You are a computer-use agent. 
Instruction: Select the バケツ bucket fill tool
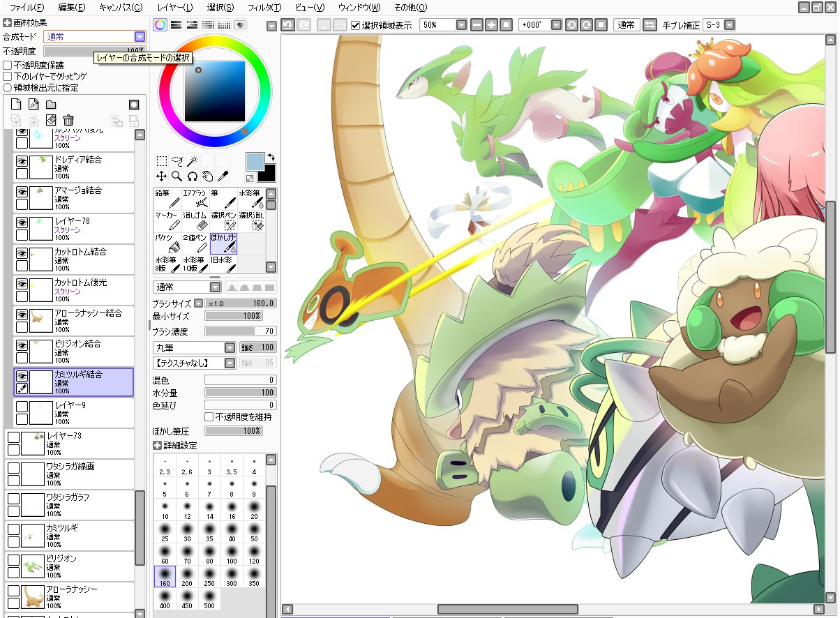click(167, 243)
